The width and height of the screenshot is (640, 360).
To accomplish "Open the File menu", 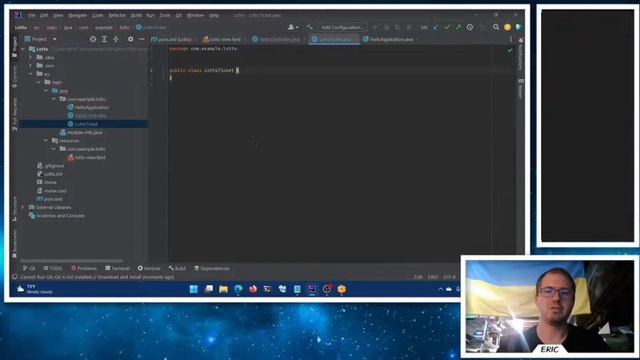I will click(31, 15).
